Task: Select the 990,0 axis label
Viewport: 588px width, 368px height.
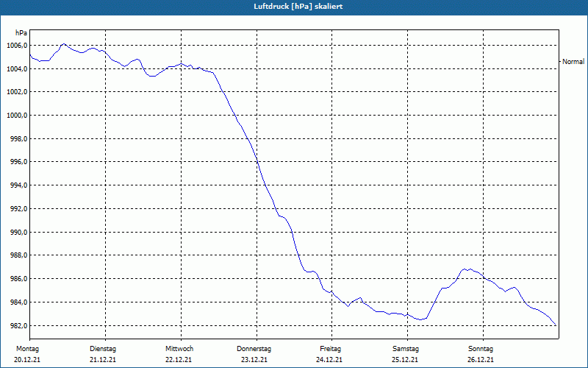Action: pos(19,232)
